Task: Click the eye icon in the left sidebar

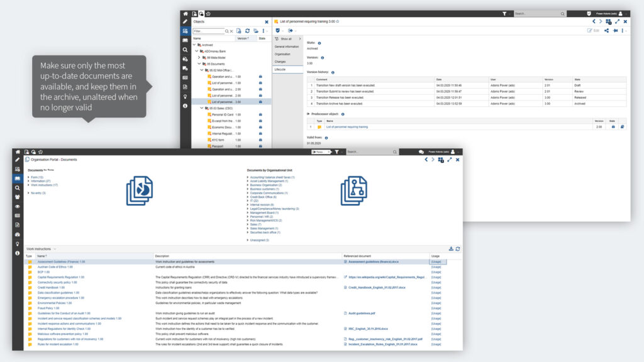Action: coord(18,207)
